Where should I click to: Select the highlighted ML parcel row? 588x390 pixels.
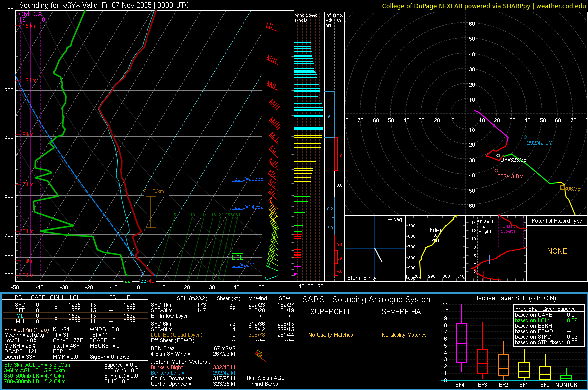click(75, 316)
